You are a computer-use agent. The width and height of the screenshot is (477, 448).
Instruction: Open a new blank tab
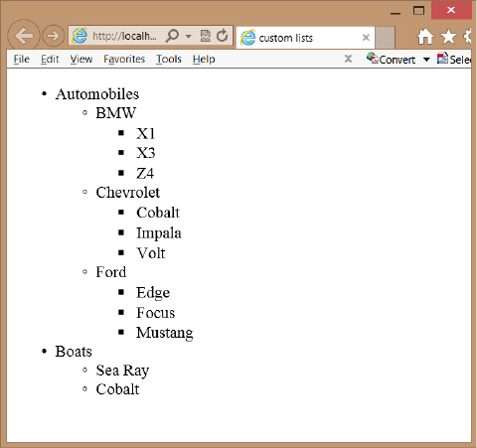[x=385, y=38]
